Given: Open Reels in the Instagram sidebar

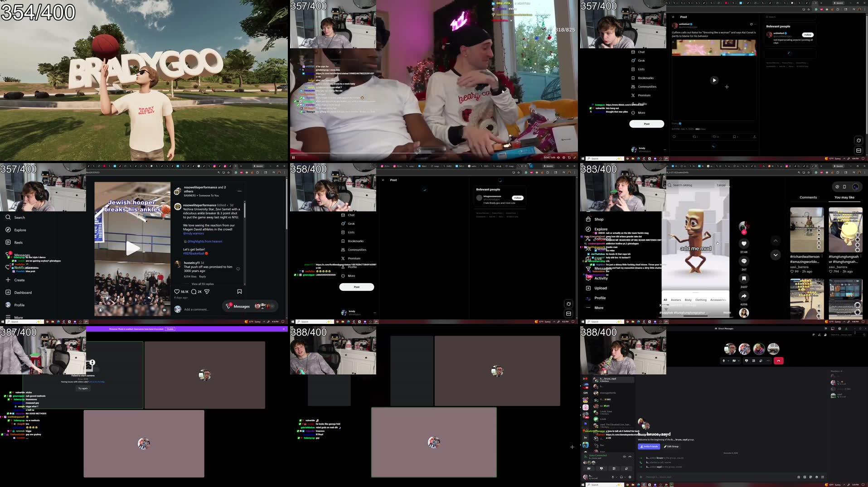Looking at the screenshot, I should [18, 242].
